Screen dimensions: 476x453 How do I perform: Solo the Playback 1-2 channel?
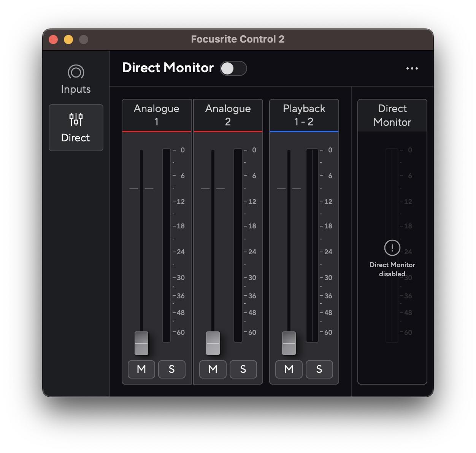pyautogui.click(x=319, y=369)
